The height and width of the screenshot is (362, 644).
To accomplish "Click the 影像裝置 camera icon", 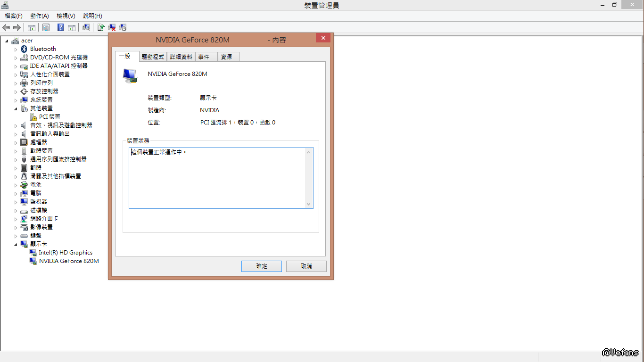I will [24, 227].
